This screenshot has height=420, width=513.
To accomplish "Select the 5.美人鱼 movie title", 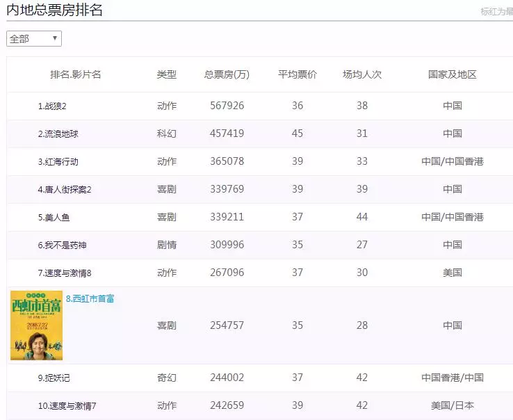I will (54, 218).
